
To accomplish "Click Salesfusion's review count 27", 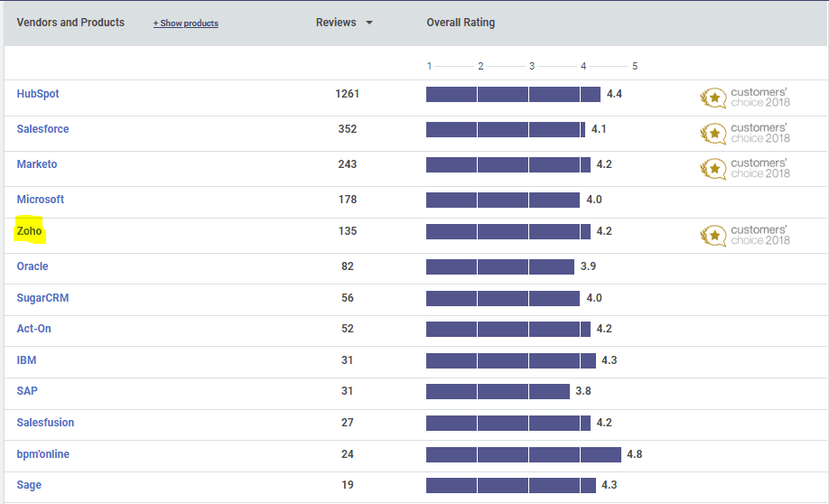I will [348, 423].
